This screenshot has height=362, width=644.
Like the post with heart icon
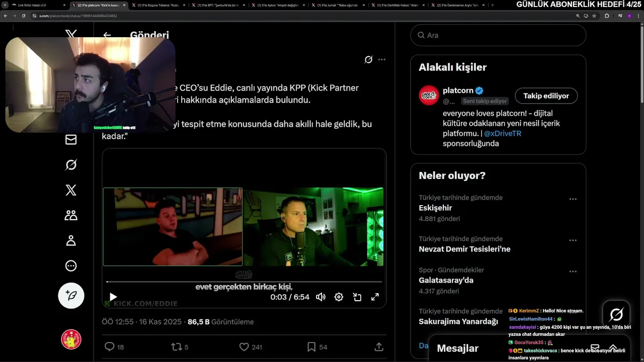(x=244, y=347)
